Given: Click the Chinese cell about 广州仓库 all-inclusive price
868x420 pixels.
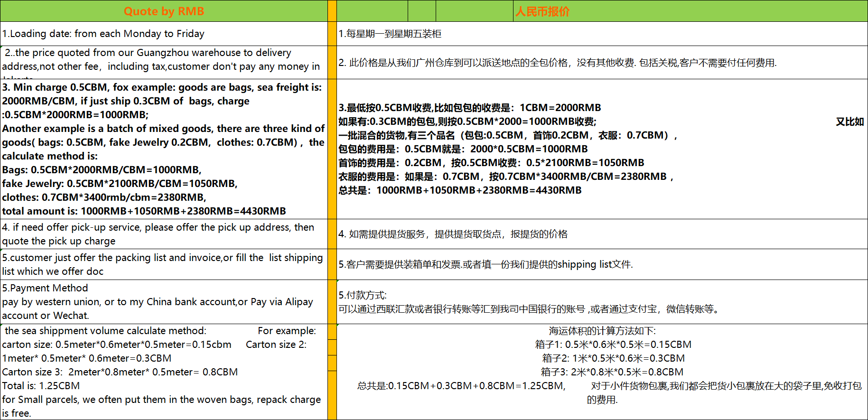Looking at the screenshot, I should (602, 63).
